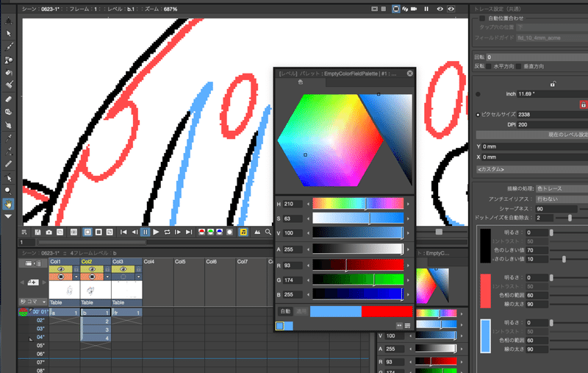Click the 自動 button in palette
Image resolution: width=588 pixels, height=373 pixels.
coord(285,311)
